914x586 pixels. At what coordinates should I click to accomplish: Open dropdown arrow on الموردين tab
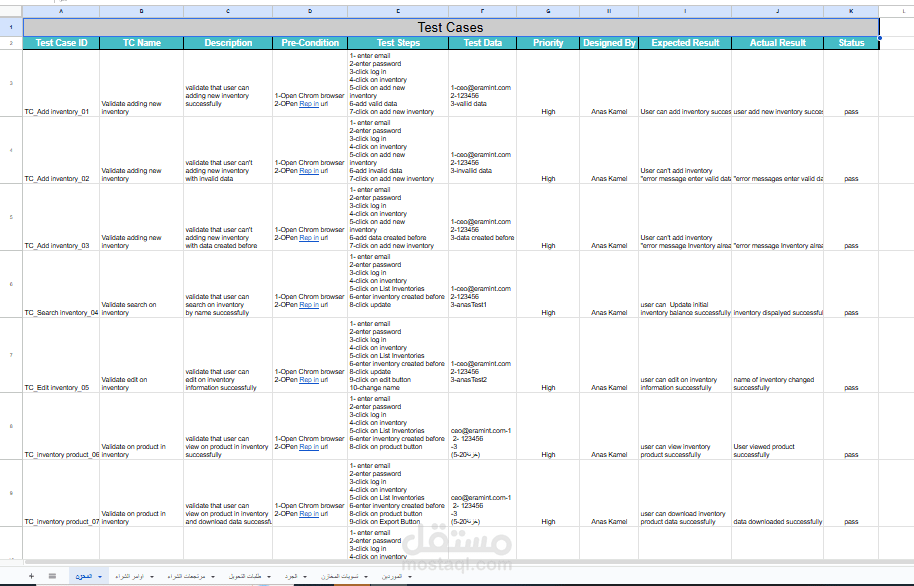[410, 577]
